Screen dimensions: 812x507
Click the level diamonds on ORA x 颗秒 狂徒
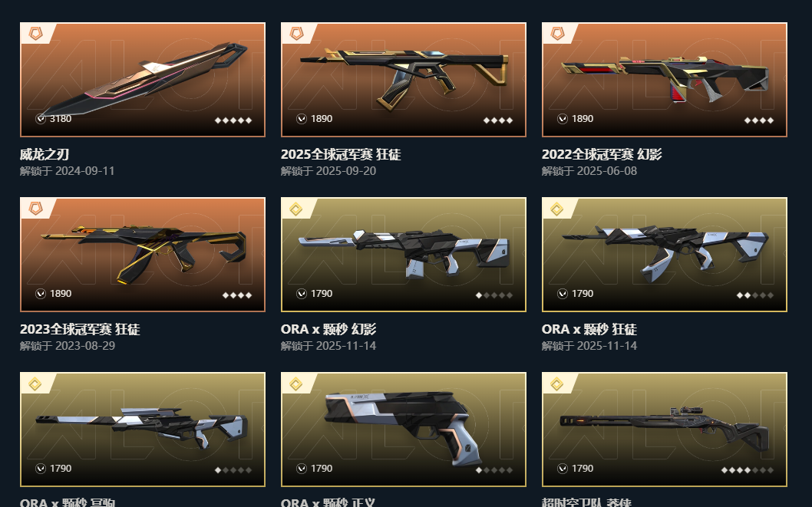(755, 295)
